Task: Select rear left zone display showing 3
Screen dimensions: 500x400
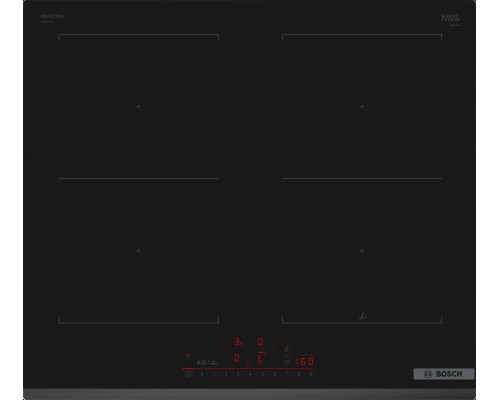Action: [x=238, y=342]
